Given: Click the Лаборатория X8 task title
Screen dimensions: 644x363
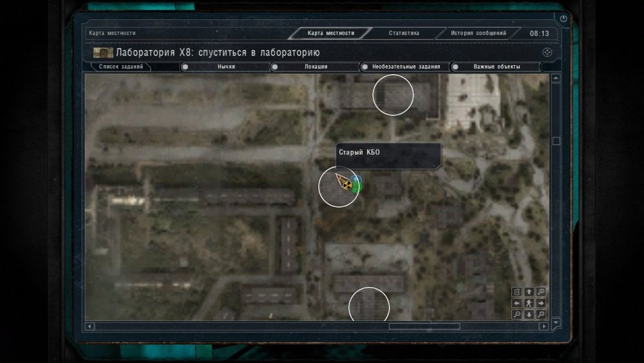Looking at the screenshot, I should click(218, 53).
